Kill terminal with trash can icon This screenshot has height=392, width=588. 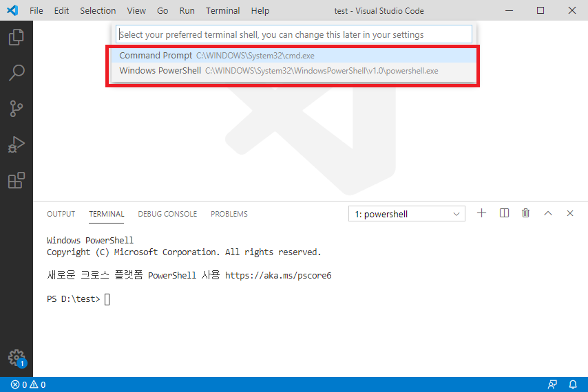(x=526, y=213)
